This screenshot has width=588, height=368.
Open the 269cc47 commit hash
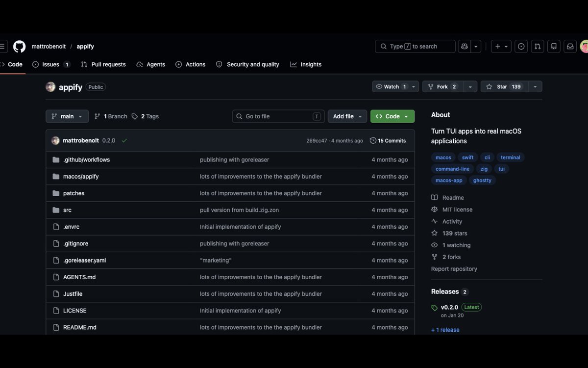click(x=317, y=141)
